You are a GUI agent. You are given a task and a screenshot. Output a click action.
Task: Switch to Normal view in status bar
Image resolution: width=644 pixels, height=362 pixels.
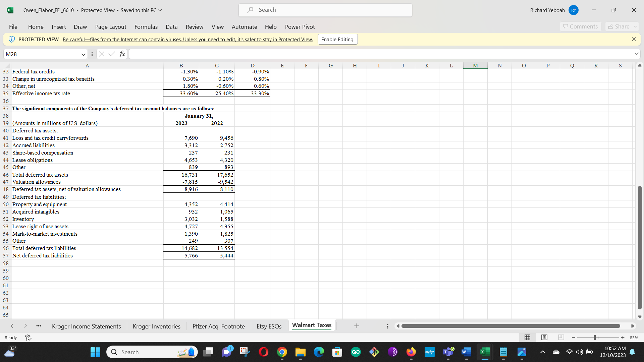click(x=527, y=338)
